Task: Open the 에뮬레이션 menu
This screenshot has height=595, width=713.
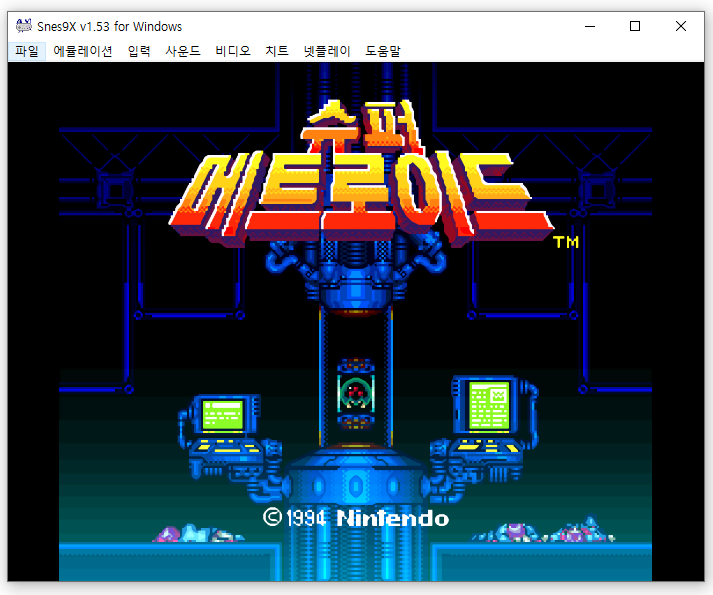Action: coord(83,51)
